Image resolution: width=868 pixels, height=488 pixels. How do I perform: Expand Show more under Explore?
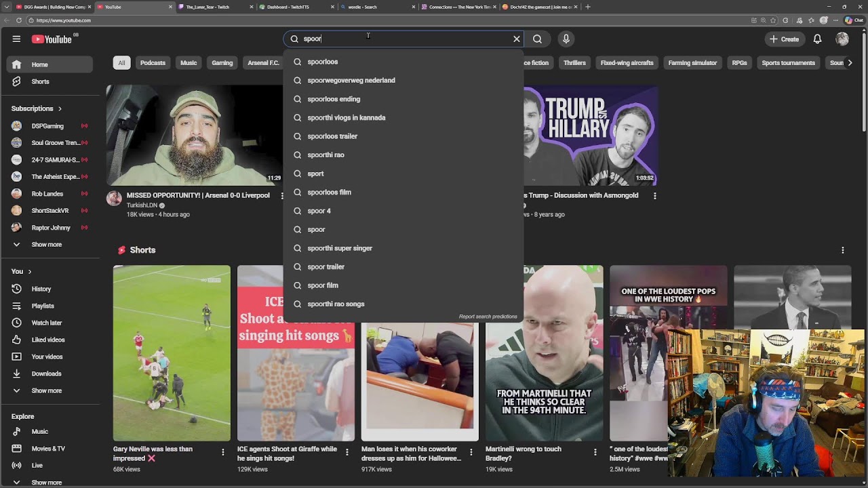point(50,483)
